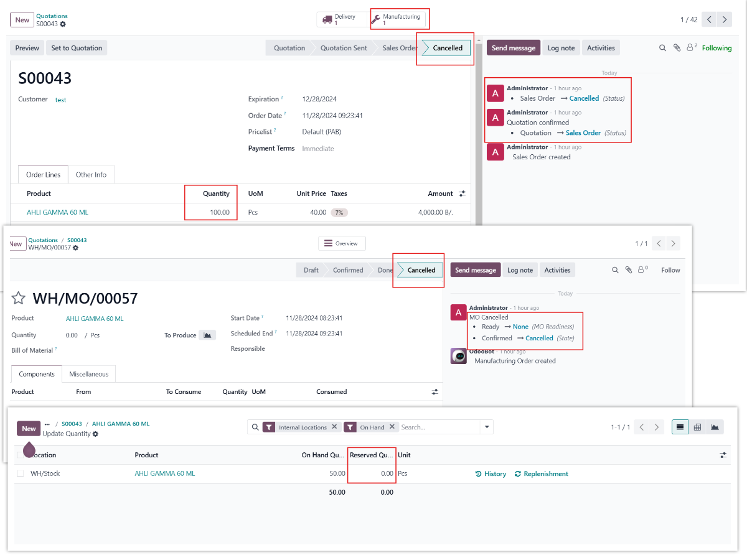Open AHLI GAMMA 60 ML breadcrumb in stock window
Image resolution: width=747 pixels, height=560 pixels.
point(121,424)
